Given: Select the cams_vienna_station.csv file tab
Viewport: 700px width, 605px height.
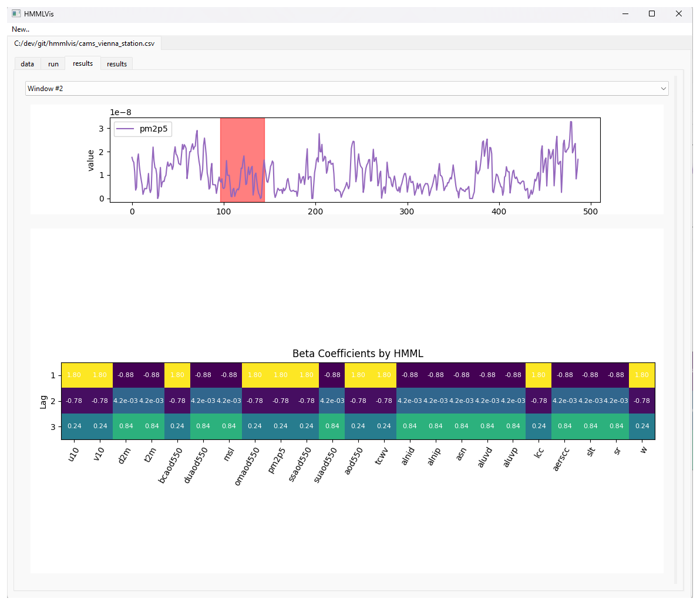Looking at the screenshot, I should 85,43.
